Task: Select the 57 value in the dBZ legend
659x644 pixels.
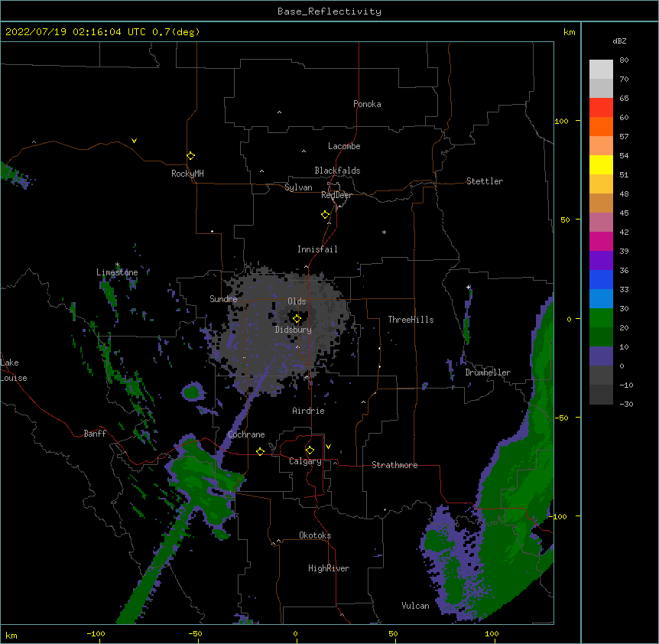Action: 624,137
